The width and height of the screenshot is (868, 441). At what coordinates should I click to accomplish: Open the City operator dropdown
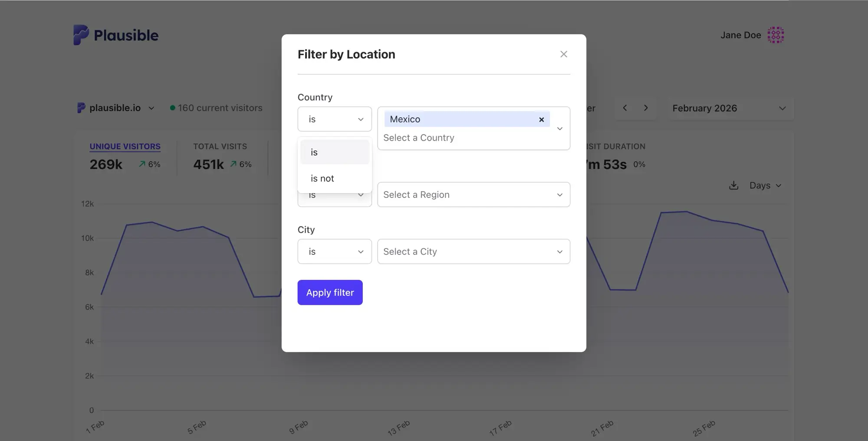click(335, 251)
